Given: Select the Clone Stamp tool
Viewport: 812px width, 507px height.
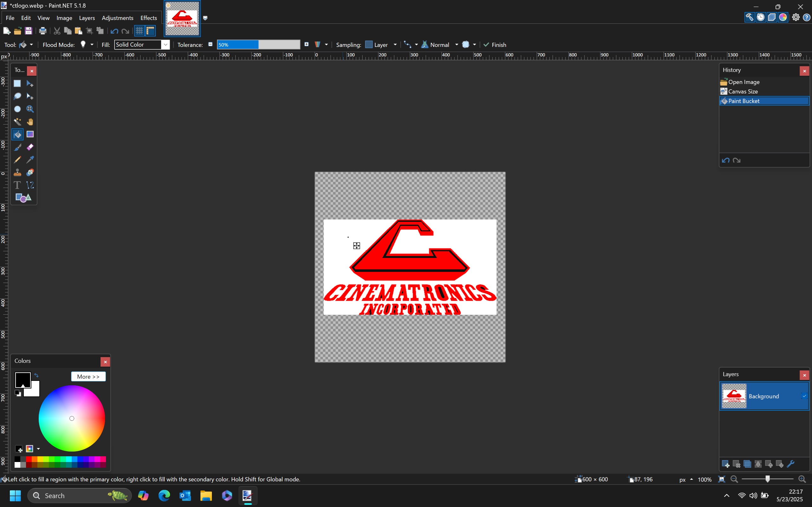Looking at the screenshot, I should click(x=17, y=172).
